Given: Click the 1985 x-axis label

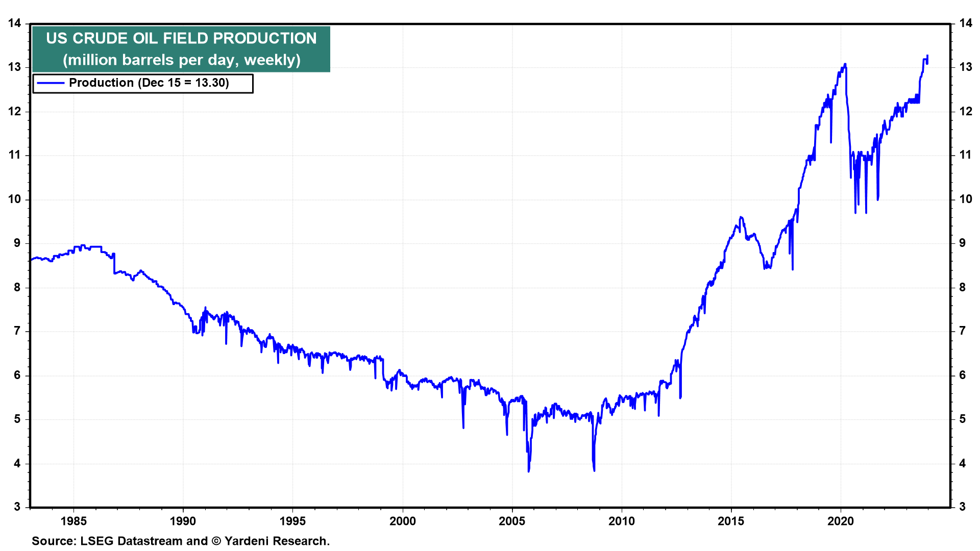Looking at the screenshot, I should coord(73,521).
